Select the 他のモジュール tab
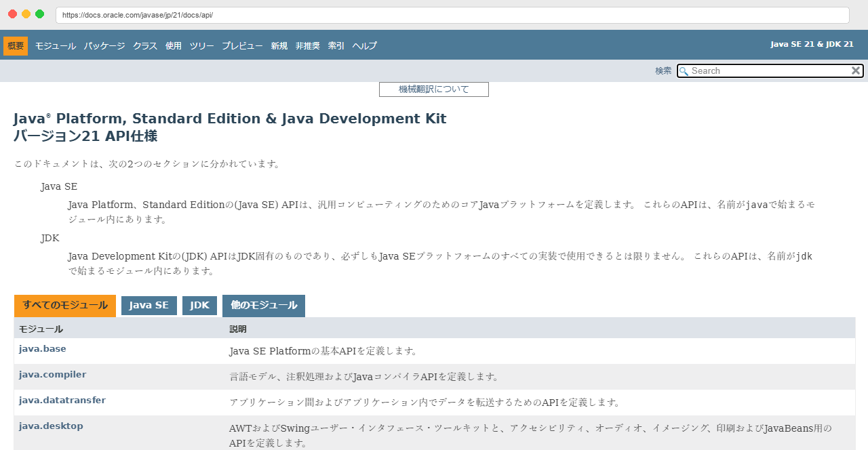This screenshot has height=450, width=868. click(x=264, y=306)
